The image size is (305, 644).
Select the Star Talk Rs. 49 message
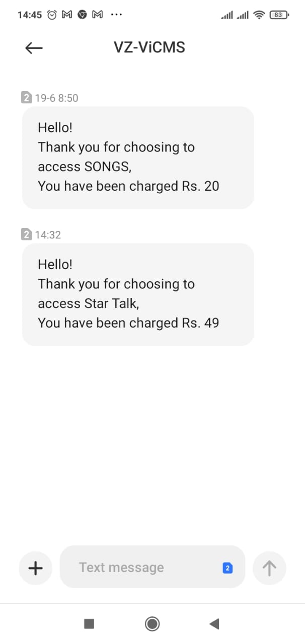[x=138, y=294]
